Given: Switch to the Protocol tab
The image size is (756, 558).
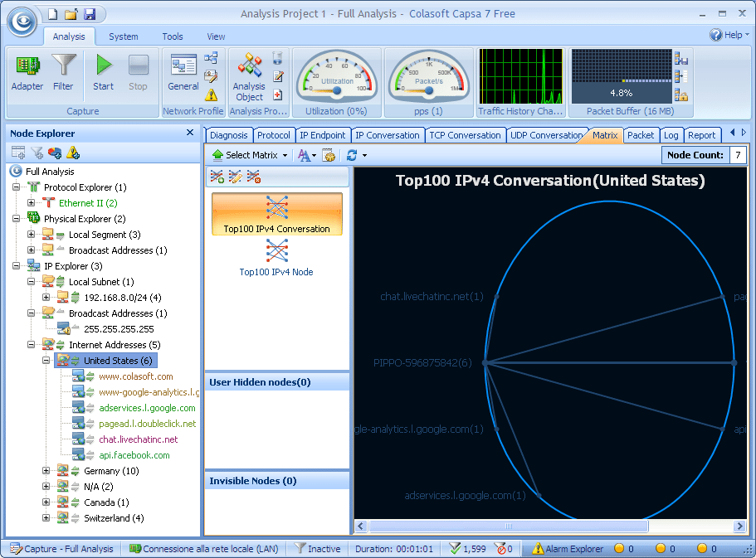Looking at the screenshot, I should (273, 135).
